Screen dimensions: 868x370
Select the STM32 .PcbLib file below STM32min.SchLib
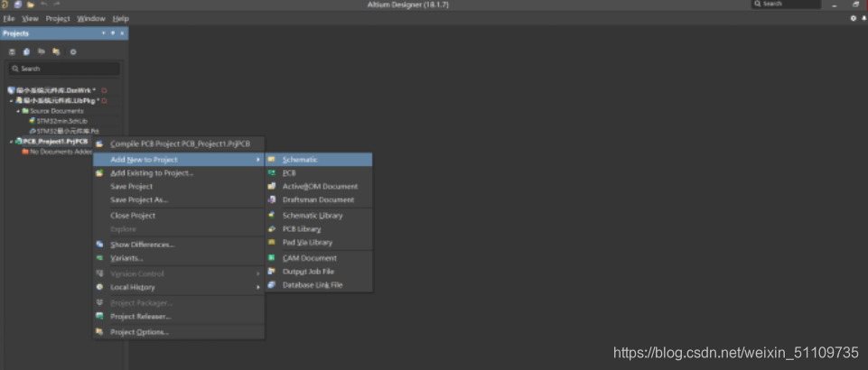tap(63, 131)
